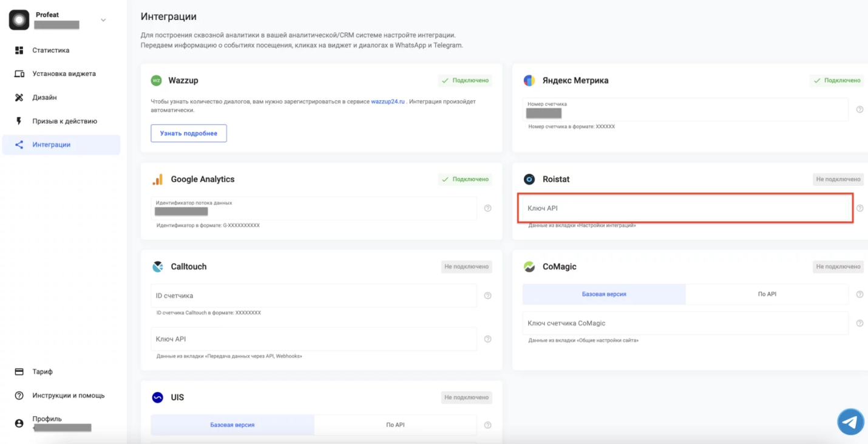This screenshot has width=868, height=444.
Task: Switch UIS to "По API" tab
Action: 395,425
